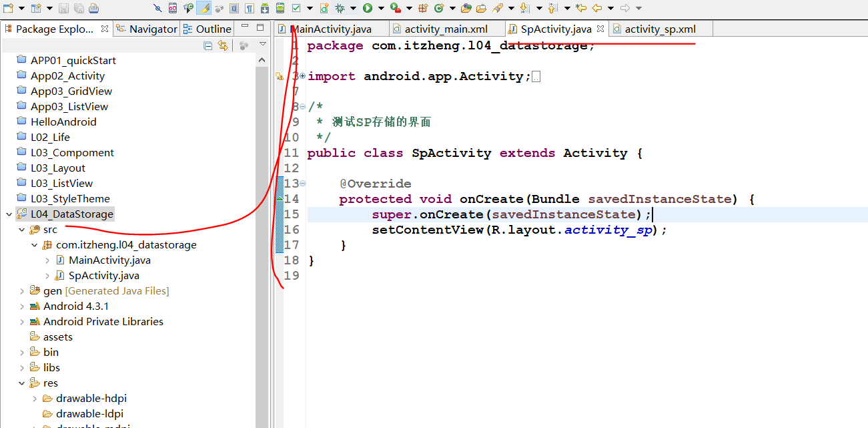This screenshot has height=428, width=868.
Task: Expand SpActivity.java tree node
Action: (x=47, y=275)
